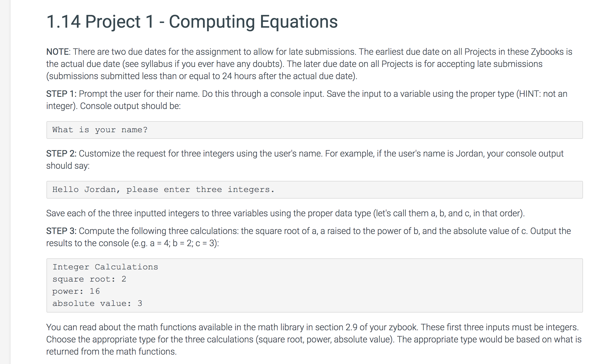Click the left gray sidebar strip
The width and height of the screenshot is (604, 364).
[x=5, y=182]
